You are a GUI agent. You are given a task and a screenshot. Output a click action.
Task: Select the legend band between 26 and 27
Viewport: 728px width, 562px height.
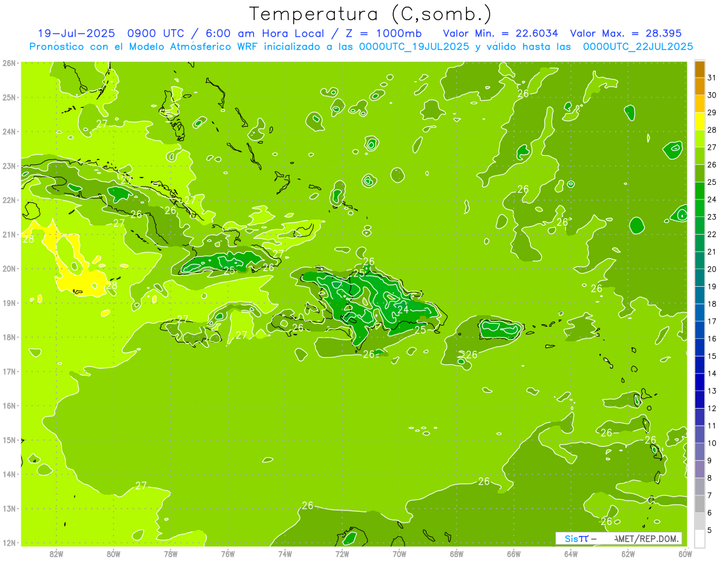point(699,156)
